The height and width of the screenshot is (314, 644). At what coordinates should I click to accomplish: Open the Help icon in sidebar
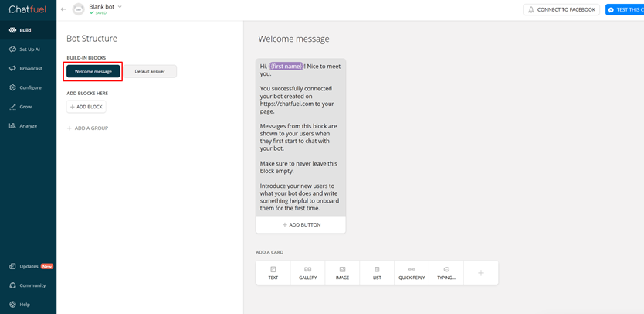tap(12, 305)
